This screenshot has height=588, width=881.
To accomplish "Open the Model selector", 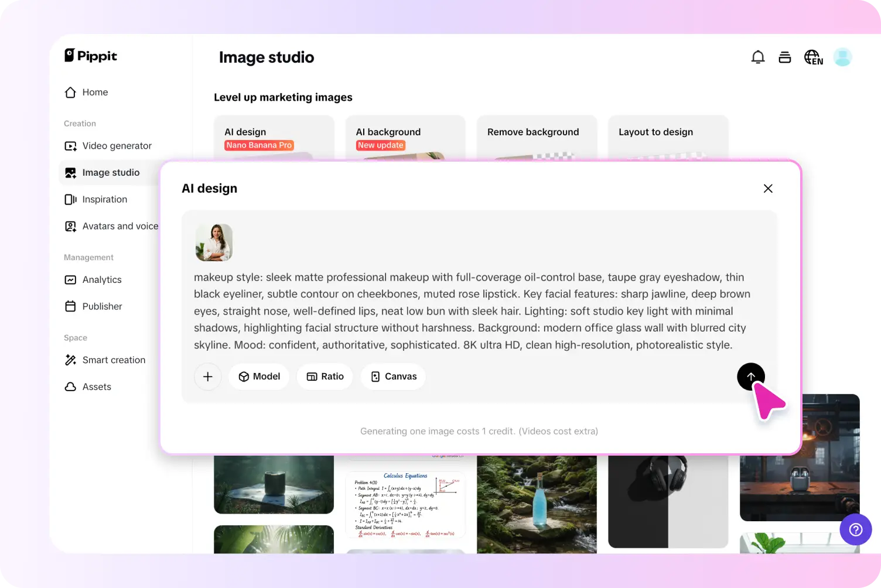I will click(x=259, y=377).
